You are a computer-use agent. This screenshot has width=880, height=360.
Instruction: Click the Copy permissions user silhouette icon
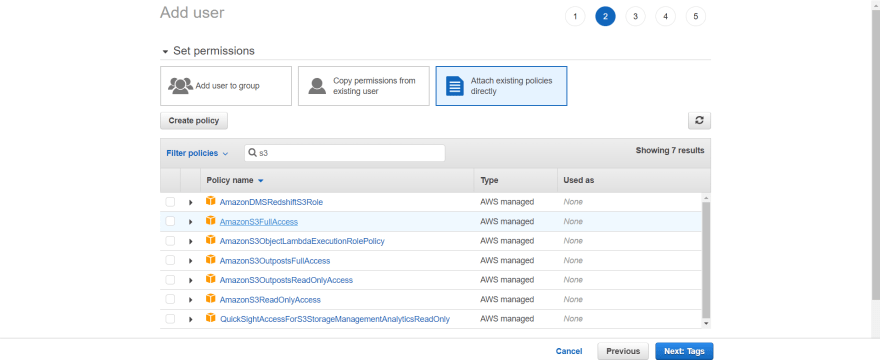pyautogui.click(x=317, y=86)
